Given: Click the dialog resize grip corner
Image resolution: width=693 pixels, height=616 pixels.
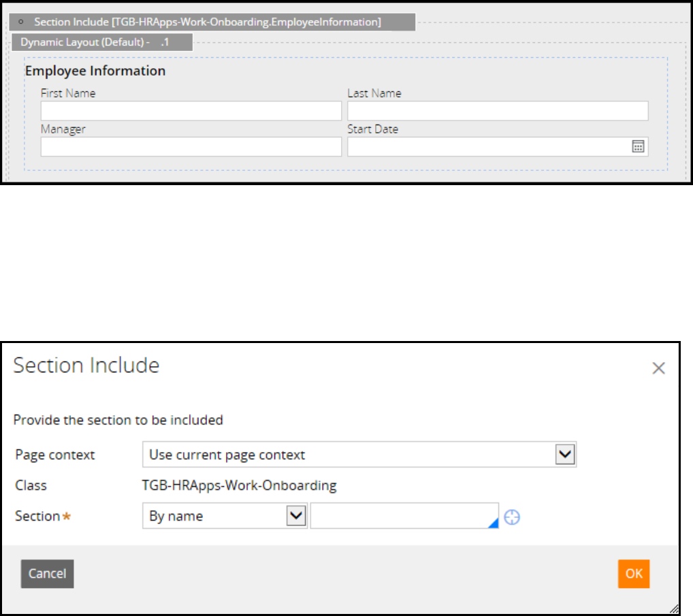Looking at the screenshot, I should tap(673, 609).
